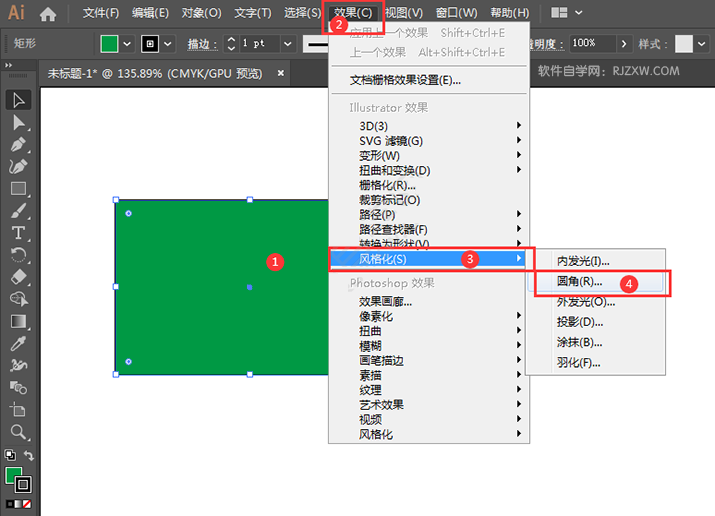Open the 帮助(H) menu

tap(510, 13)
